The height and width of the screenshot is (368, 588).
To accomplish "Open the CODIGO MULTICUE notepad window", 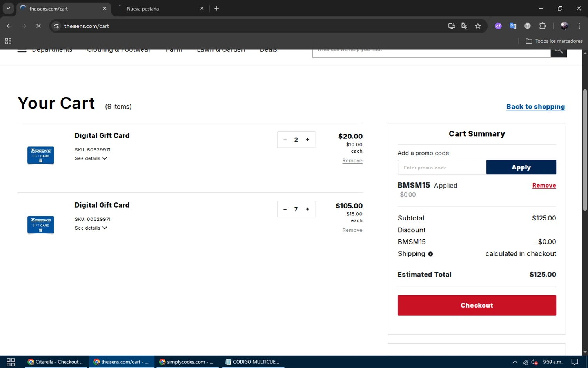I will click(x=253, y=362).
